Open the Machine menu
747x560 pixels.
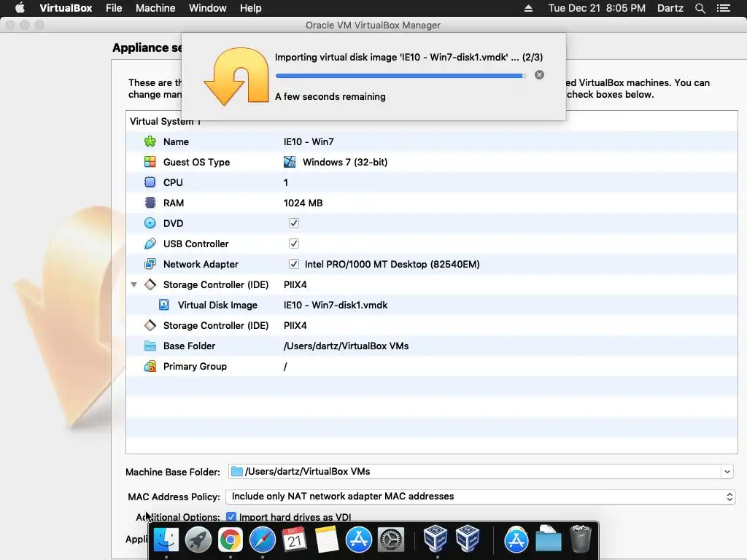coord(155,8)
